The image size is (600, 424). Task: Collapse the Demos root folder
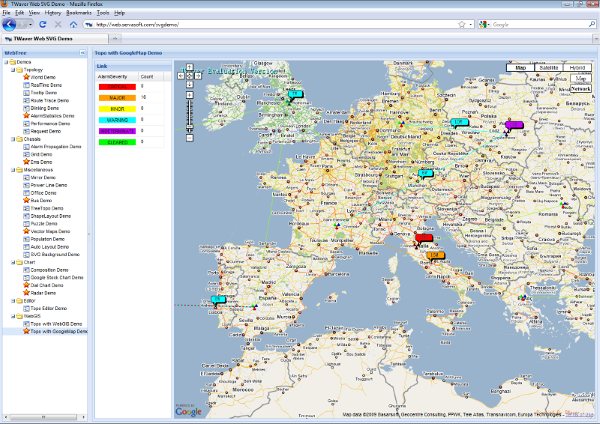click(x=6, y=62)
